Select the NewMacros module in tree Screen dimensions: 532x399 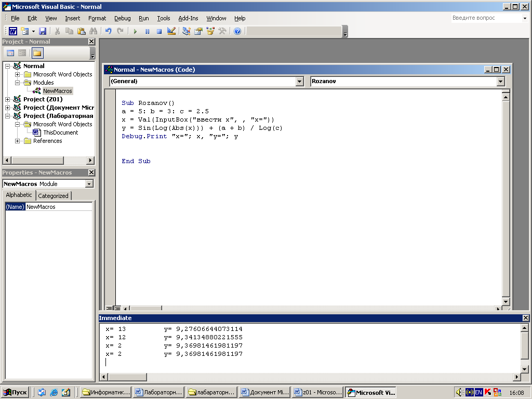pos(57,91)
